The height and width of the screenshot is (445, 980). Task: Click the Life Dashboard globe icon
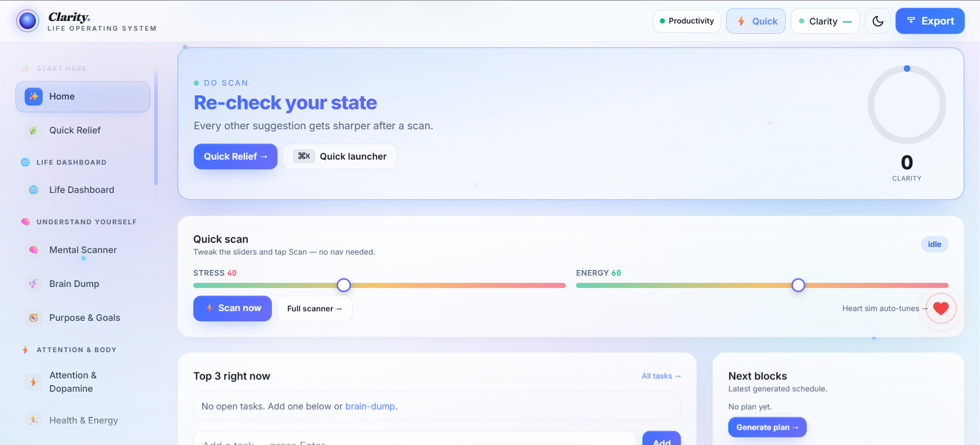tap(34, 190)
